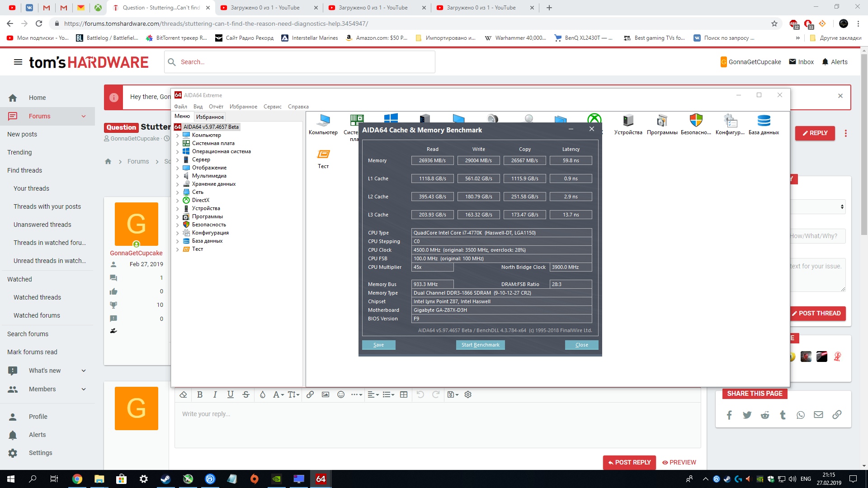The width and height of the screenshot is (868, 488).
Task: Open the База данных icon
Action: point(764,124)
